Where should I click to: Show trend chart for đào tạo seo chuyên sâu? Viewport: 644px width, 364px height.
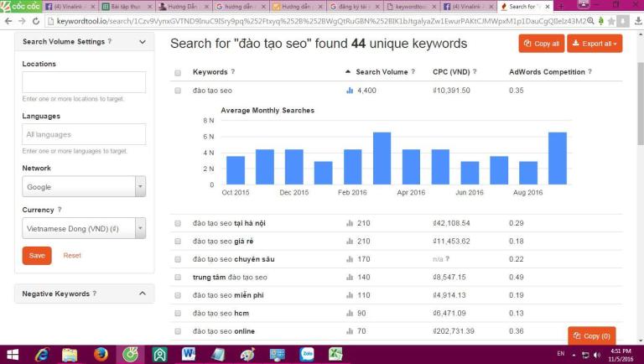pyautogui.click(x=350, y=259)
